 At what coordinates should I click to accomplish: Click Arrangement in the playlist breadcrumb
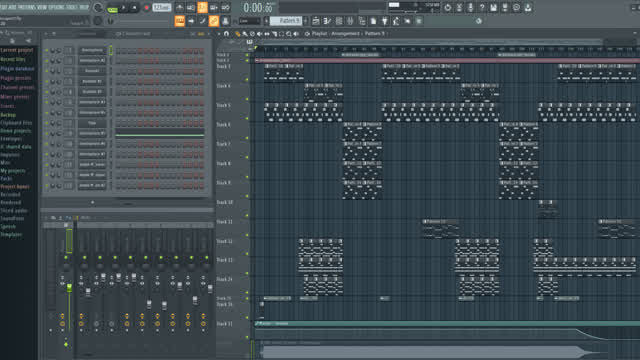(345, 34)
